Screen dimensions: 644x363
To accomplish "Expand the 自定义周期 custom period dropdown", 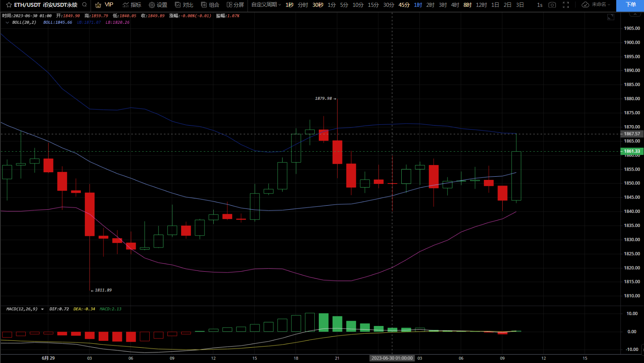I will coord(266,5).
